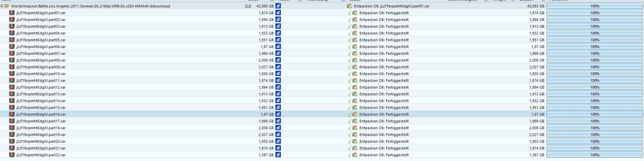
Task: Click the extraction status icon for part18.rar
Action: click(x=355, y=128)
